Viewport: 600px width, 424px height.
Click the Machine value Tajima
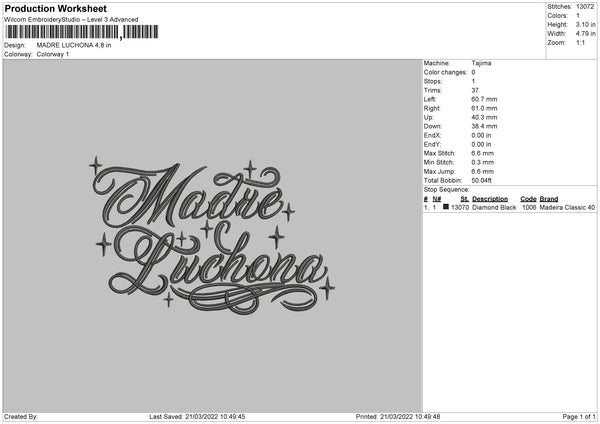(x=481, y=63)
